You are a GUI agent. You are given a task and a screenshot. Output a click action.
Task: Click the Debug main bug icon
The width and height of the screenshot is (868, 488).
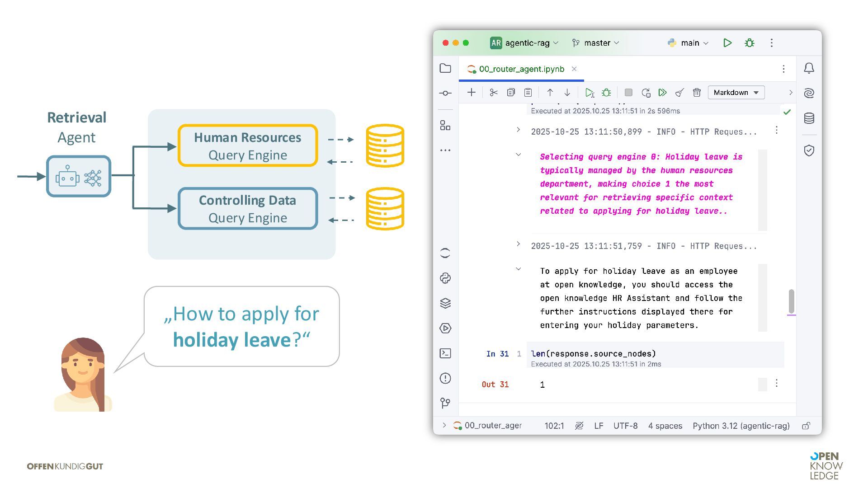coord(749,43)
